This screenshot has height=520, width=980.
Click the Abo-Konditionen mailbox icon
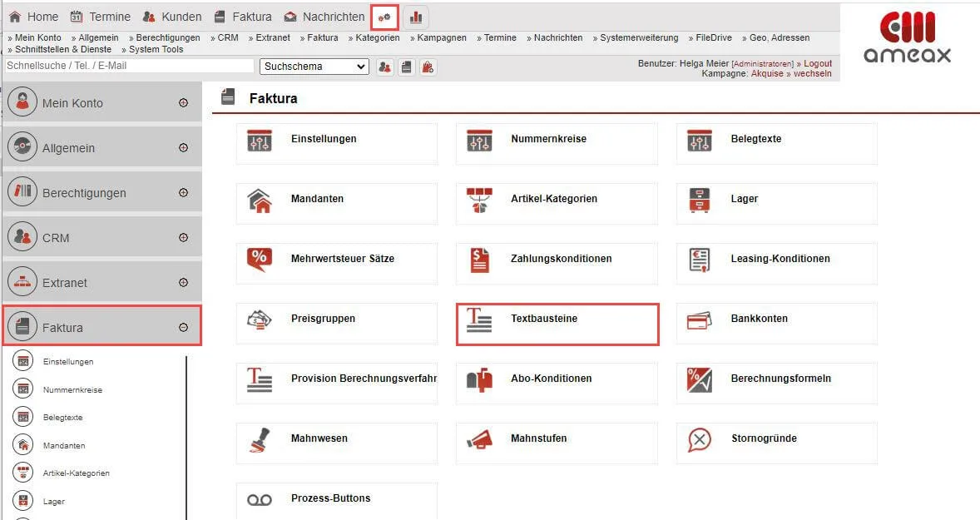click(479, 379)
